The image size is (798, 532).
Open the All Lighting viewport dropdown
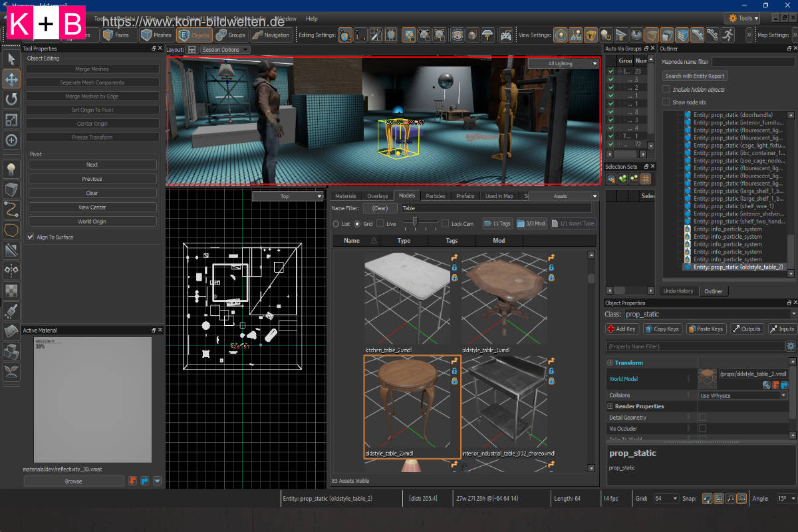[x=563, y=64]
